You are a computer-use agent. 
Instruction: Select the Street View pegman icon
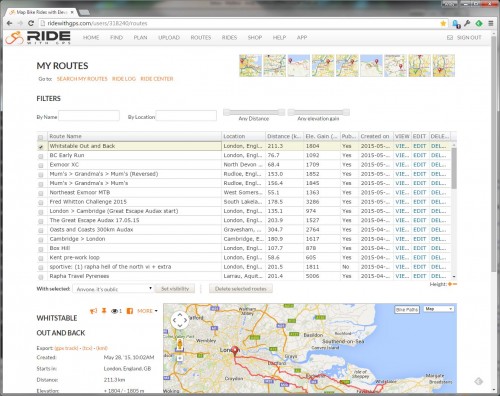[180, 344]
